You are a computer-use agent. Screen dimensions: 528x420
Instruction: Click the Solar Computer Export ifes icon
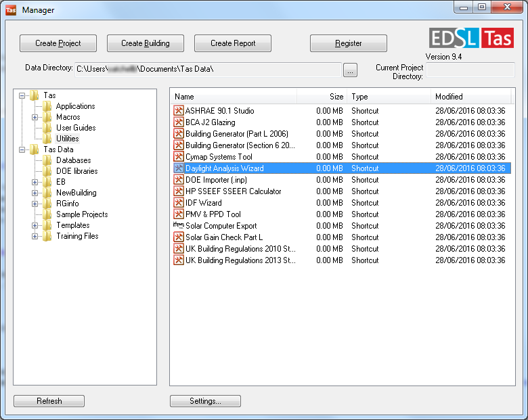click(179, 225)
